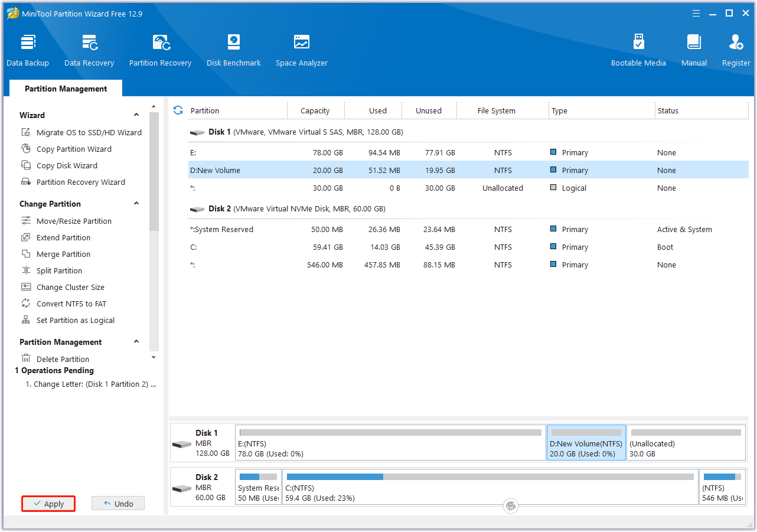Collapse the Partition Management section

click(136, 341)
